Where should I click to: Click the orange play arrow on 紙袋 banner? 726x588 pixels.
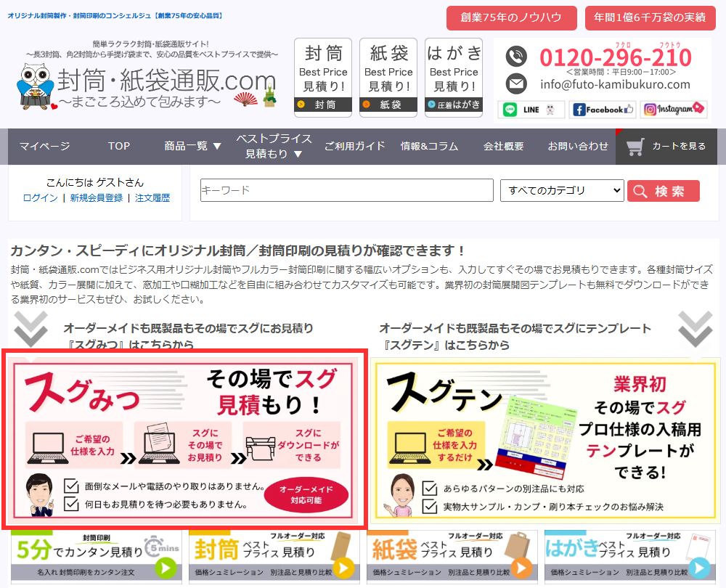coord(521,568)
